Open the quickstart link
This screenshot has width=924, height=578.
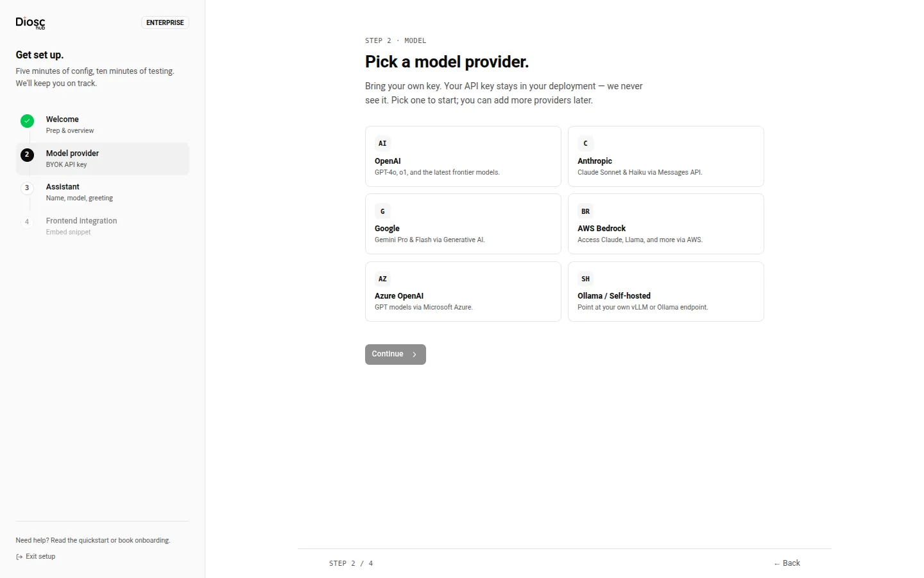point(93,541)
